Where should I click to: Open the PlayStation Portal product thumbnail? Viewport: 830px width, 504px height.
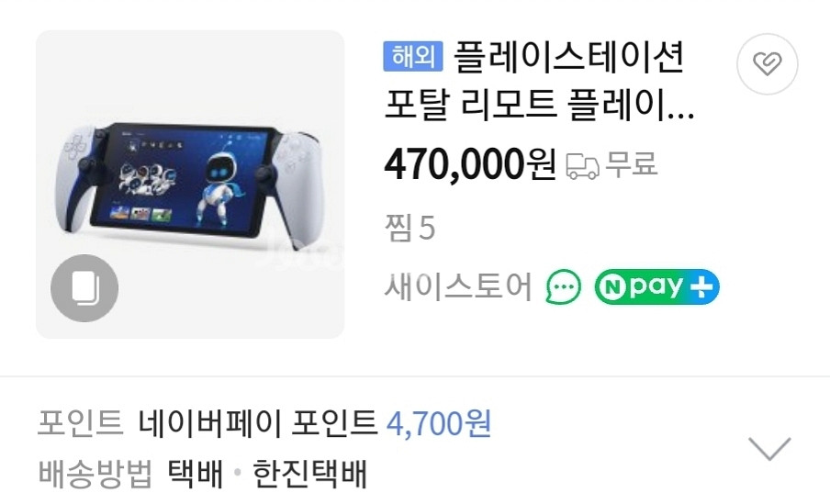190,185
